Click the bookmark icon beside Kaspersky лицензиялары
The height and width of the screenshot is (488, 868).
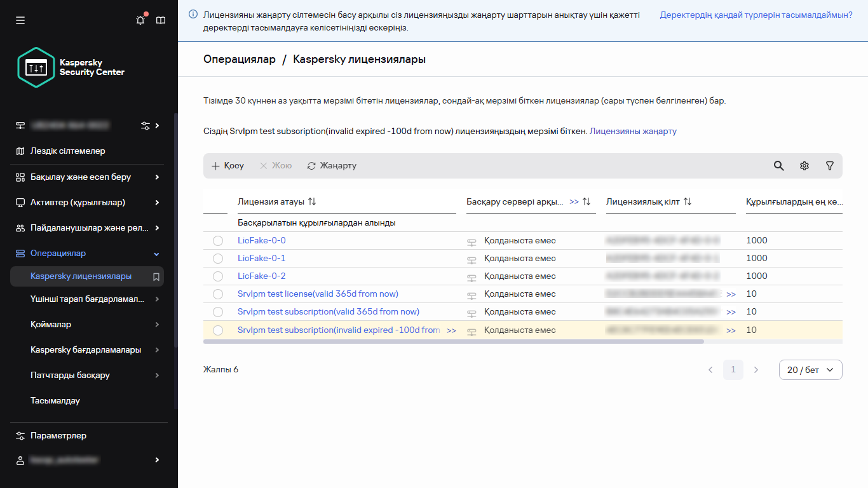point(156,276)
